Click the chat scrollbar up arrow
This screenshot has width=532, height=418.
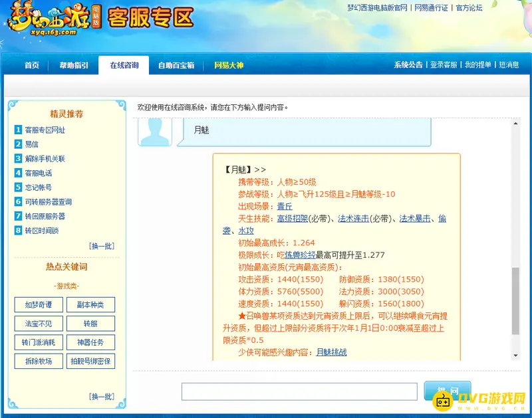(515, 124)
